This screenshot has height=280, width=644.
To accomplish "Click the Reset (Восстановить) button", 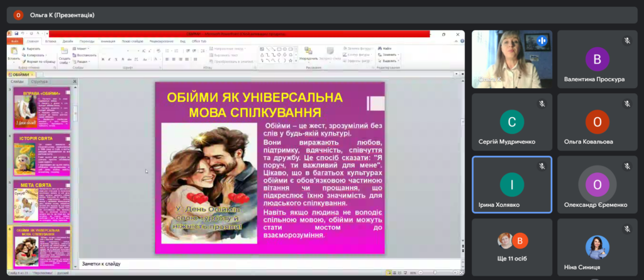I will (86, 55).
